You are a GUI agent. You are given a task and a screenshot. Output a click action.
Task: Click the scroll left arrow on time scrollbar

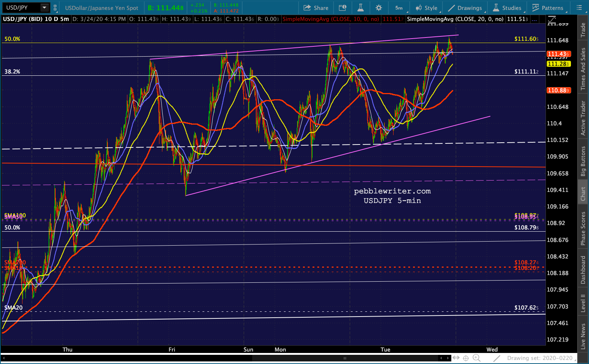[x=3, y=358]
